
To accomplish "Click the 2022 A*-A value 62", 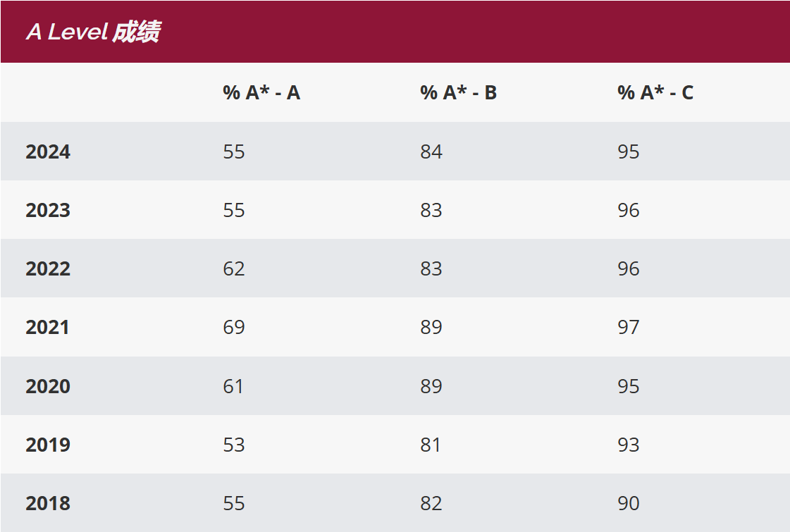I will click(234, 268).
